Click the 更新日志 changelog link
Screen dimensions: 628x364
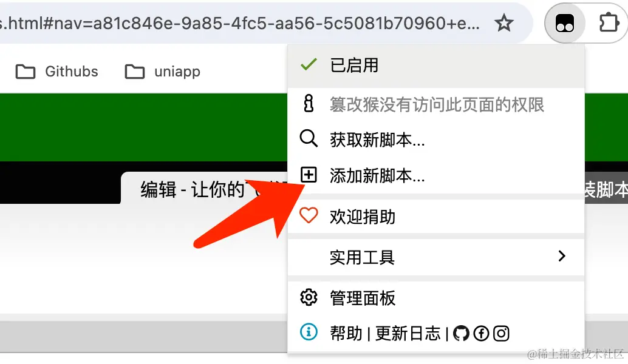(x=408, y=333)
